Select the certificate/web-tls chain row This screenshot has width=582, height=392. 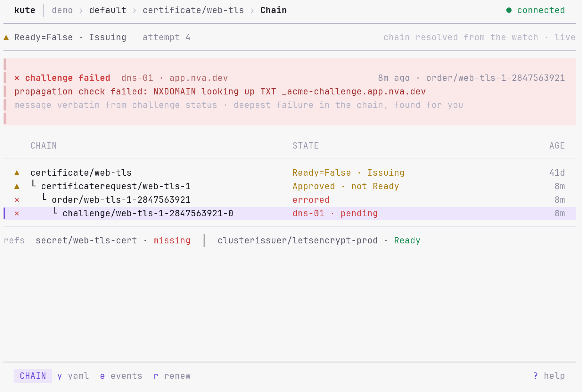[x=290, y=173]
